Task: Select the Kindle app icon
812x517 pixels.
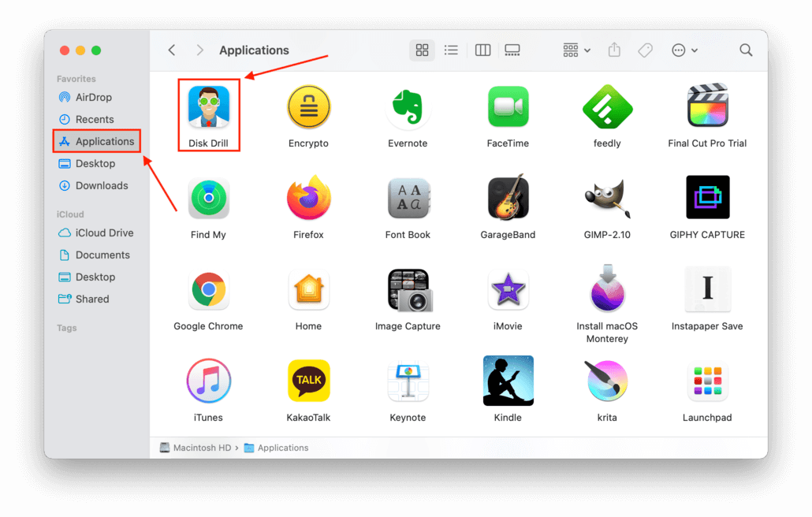Action: point(508,381)
